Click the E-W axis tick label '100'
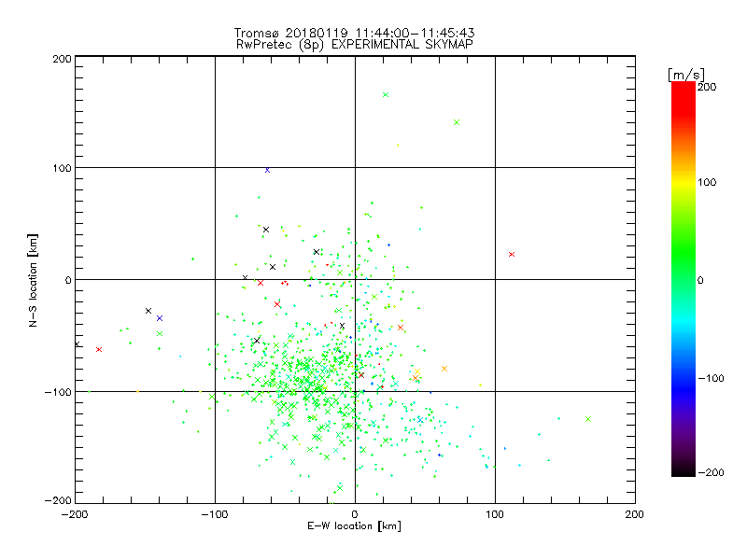Screen dimensions: 747x560 pyautogui.click(x=495, y=514)
